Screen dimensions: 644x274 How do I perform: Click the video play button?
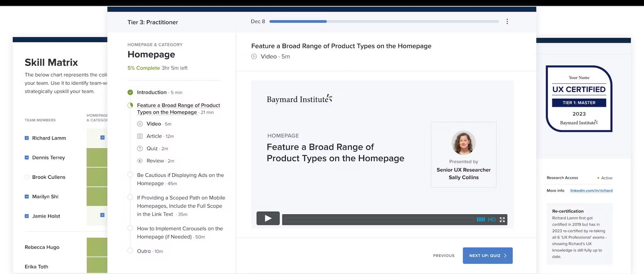tap(268, 218)
